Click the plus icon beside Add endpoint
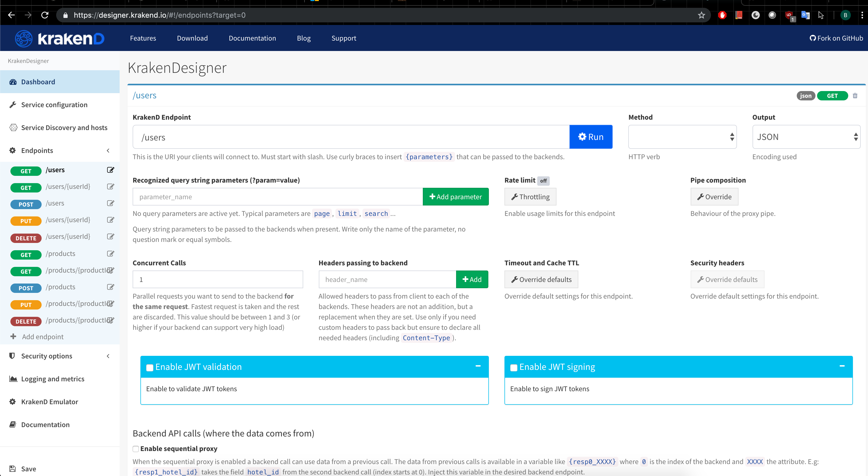The height and width of the screenshot is (476, 868). pos(13,336)
